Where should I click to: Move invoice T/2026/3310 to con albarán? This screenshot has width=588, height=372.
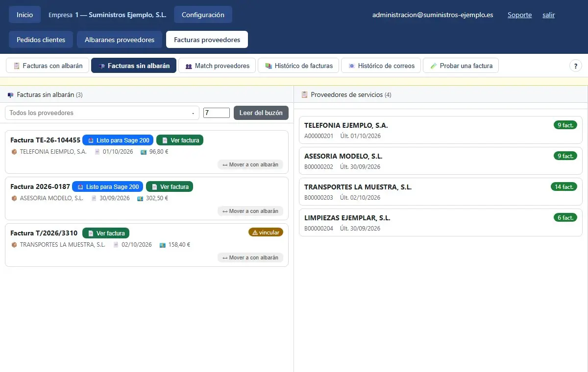tap(250, 257)
